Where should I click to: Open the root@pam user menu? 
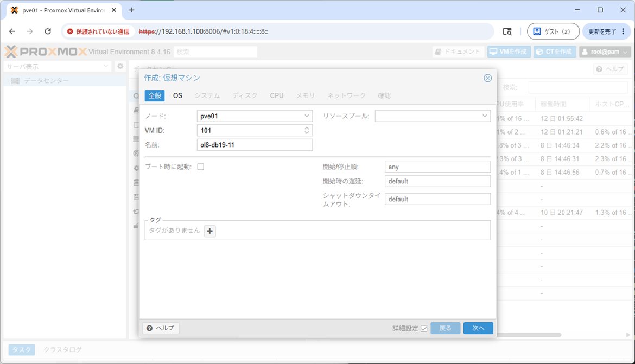605,52
